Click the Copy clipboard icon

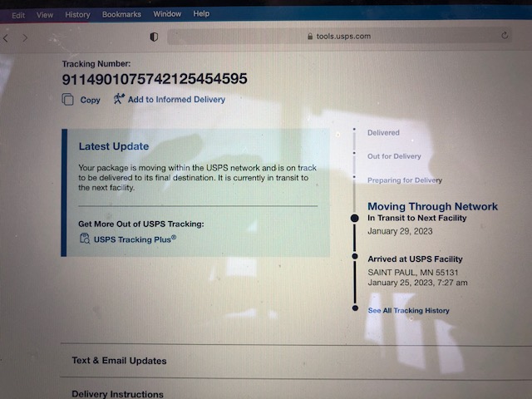67,100
